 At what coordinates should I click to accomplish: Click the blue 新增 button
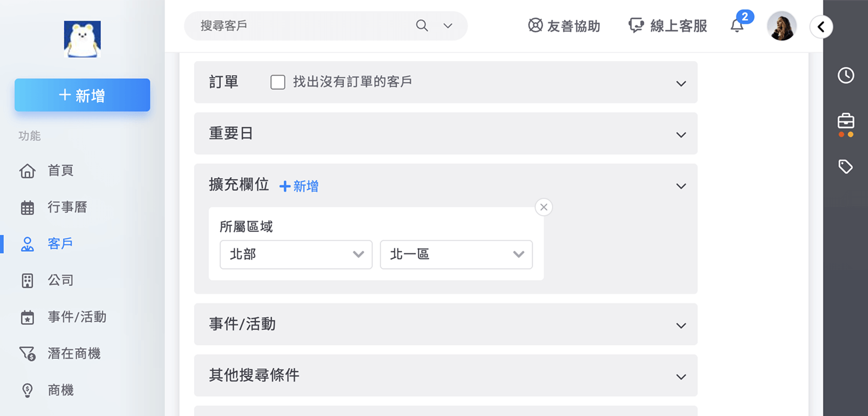tap(82, 95)
